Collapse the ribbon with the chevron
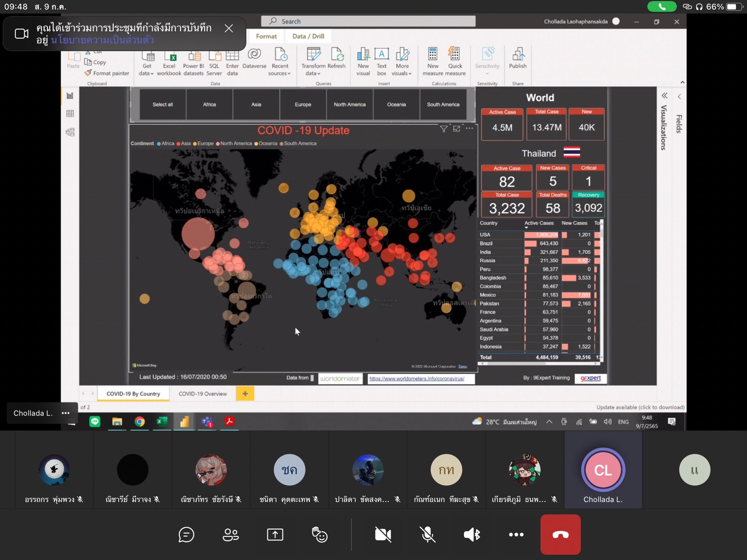This screenshot has width=747, height=560. pos(682,82)
